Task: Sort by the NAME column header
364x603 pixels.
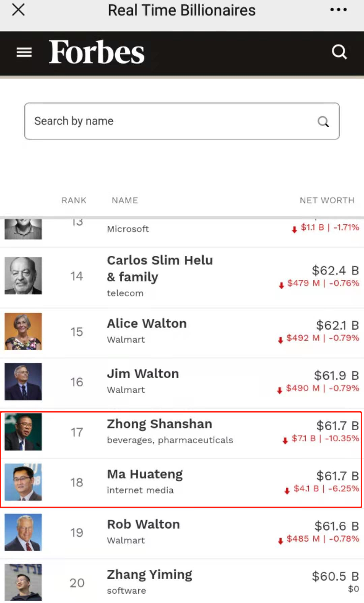Action: (125, 200)
